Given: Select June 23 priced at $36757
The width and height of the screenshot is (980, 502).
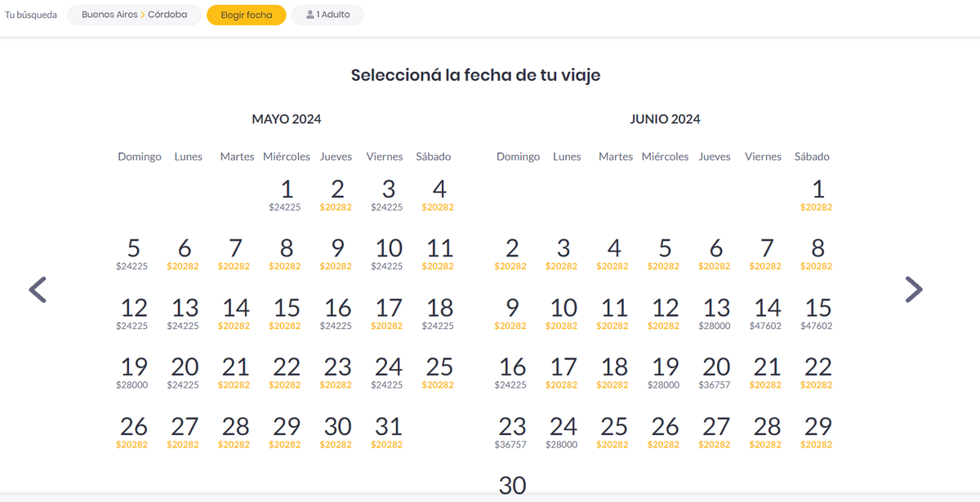Looking at the screenshot, I should pyautogui.click(x=512, y=432).
